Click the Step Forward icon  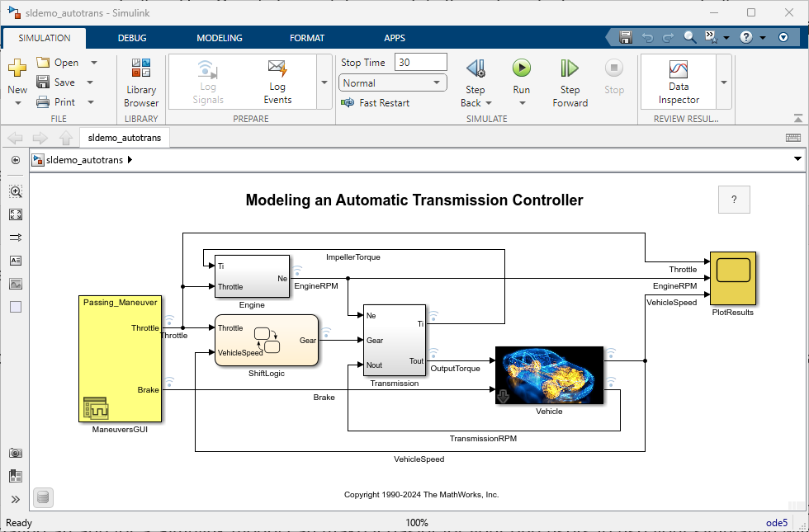click(x=570, y=69)
